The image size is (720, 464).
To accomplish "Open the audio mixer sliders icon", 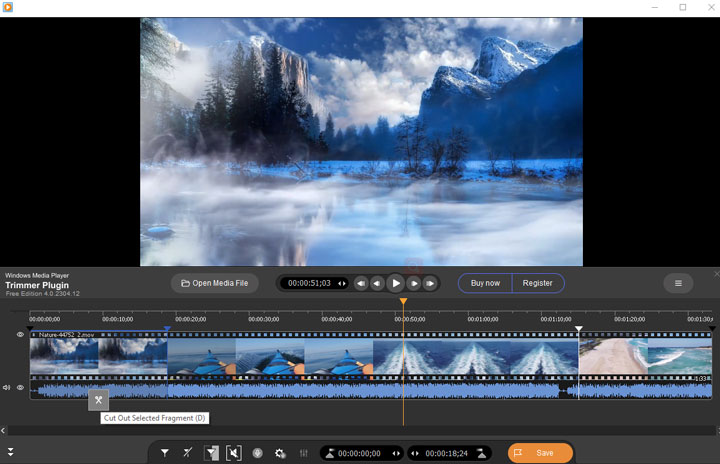I will tap(304, 453).
